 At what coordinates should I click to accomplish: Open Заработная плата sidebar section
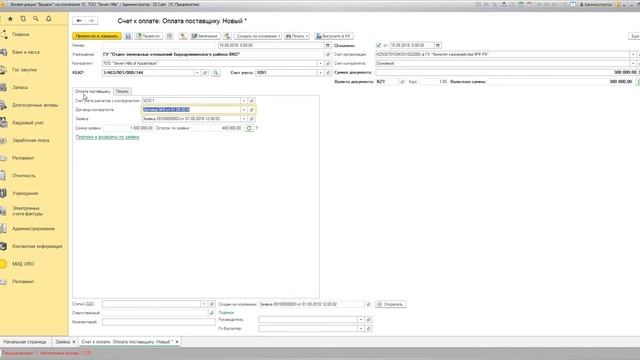[31, 140]
